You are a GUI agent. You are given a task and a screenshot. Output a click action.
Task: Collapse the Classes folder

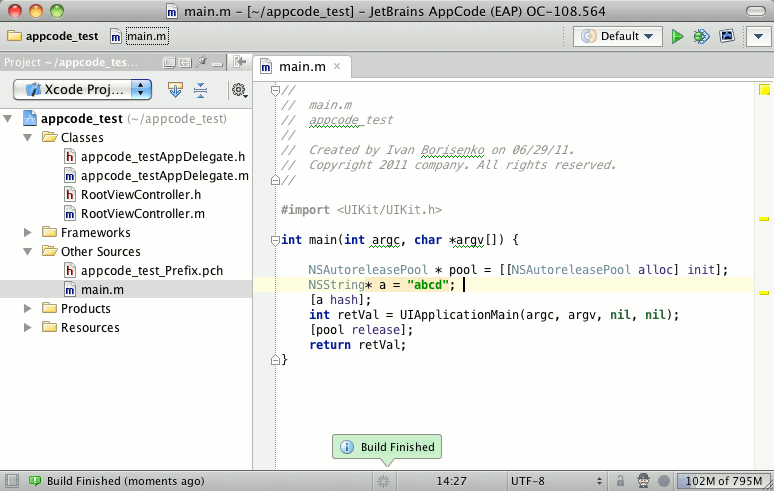[28, 138]
